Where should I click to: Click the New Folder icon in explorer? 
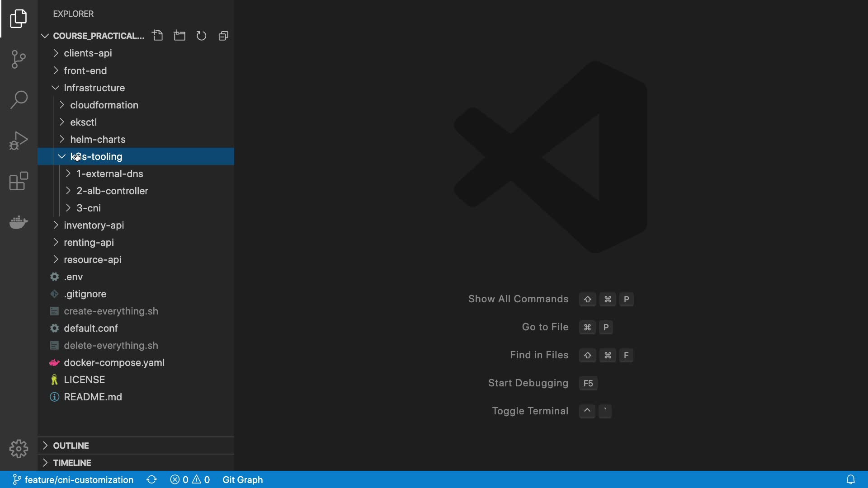(x=179, y=36)
